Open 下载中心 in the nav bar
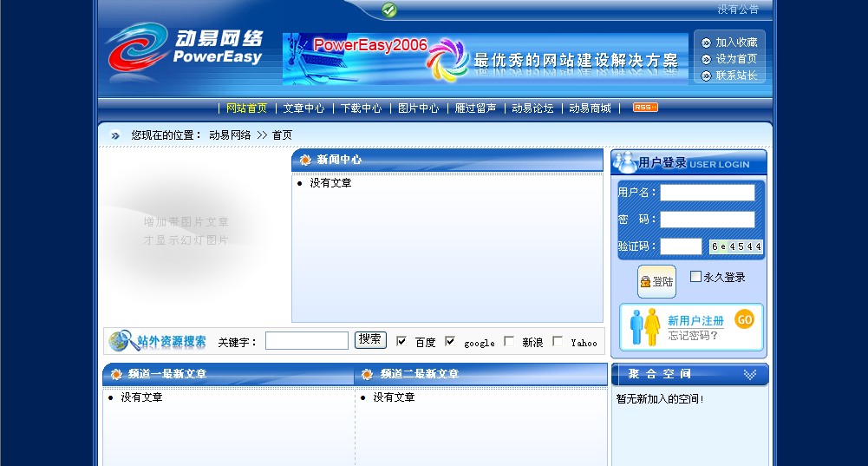 click(361, 108)
